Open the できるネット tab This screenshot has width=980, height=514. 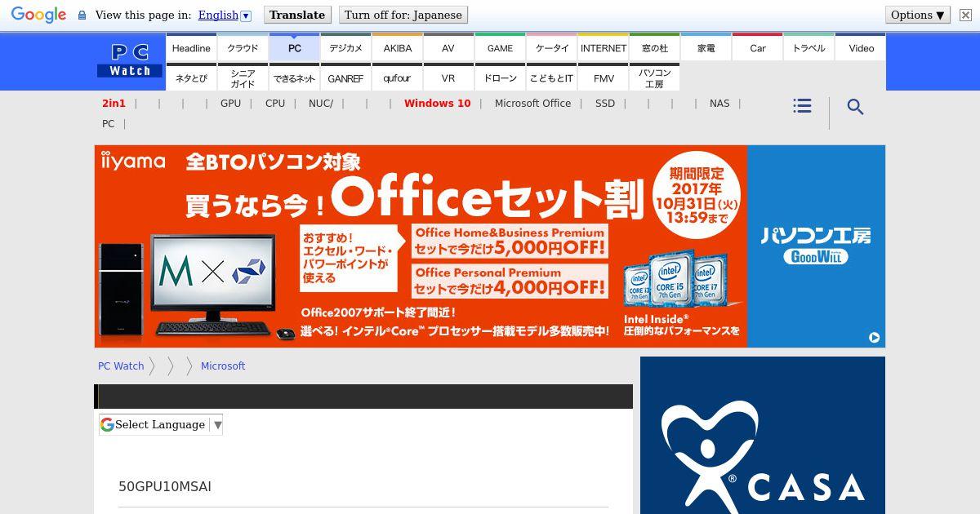294,78
